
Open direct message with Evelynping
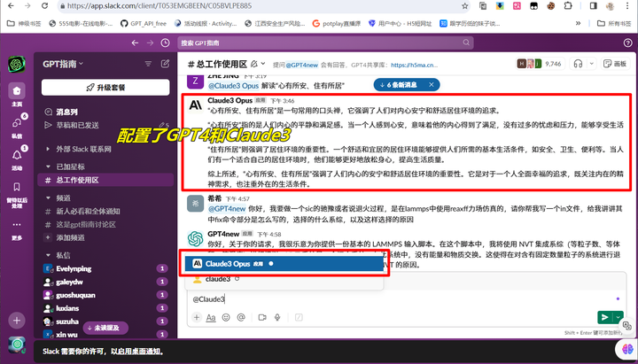point(74,269)
